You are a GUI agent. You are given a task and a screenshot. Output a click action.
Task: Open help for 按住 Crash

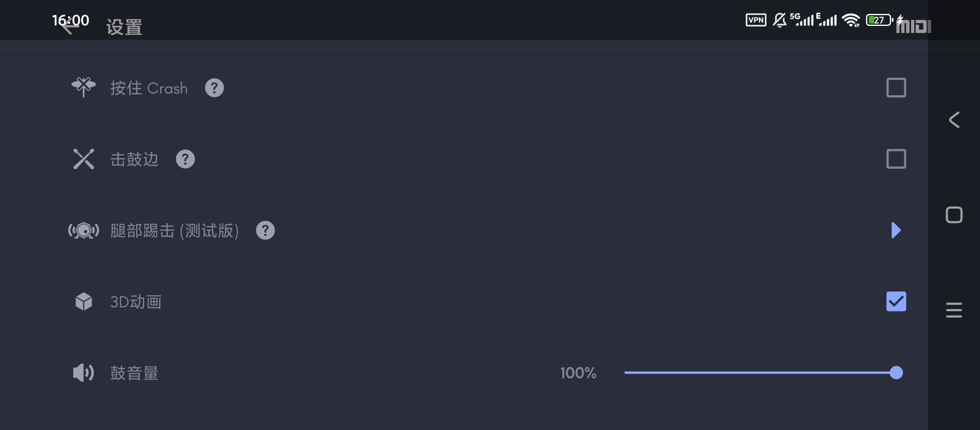[x=214, y=88]
